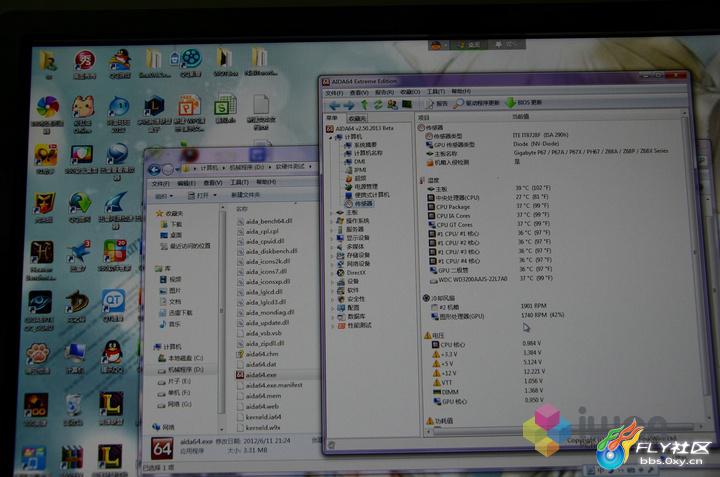Screen dimensions: 720x477
Task: Open AIDA64 帮助(H) menu
Action: 461,91
